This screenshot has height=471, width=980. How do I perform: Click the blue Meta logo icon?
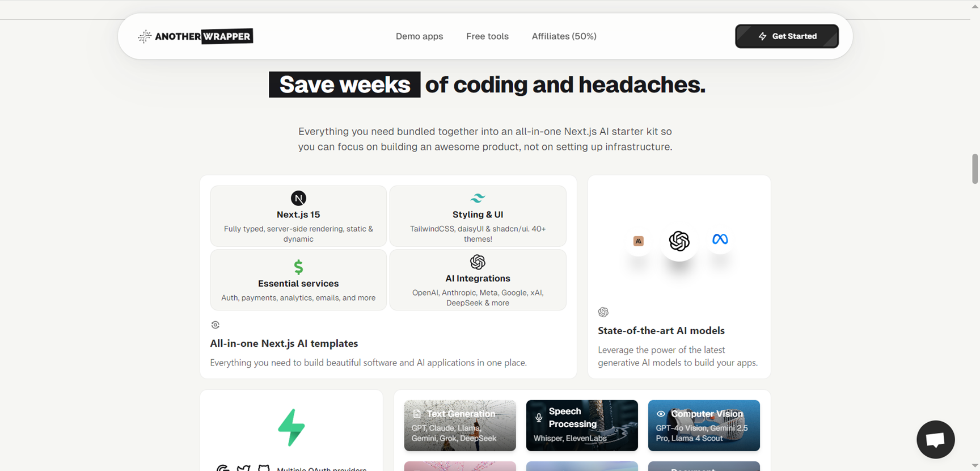720,239
